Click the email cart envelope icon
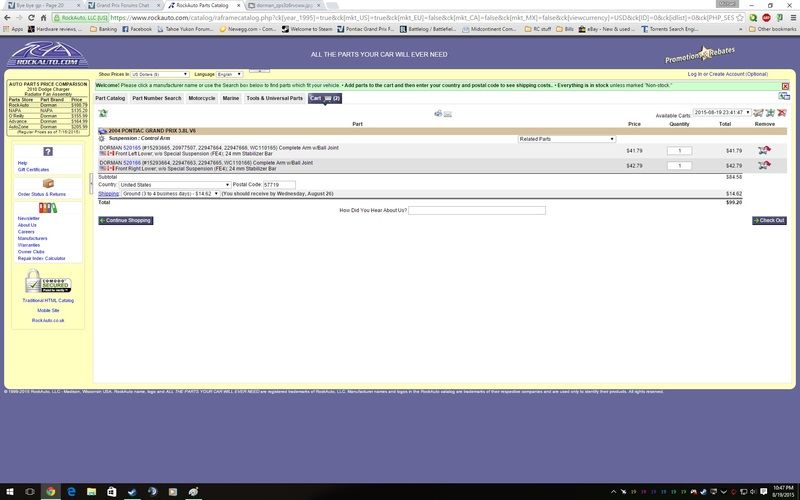This screenshot has width=800, height=500. point(447,114)
